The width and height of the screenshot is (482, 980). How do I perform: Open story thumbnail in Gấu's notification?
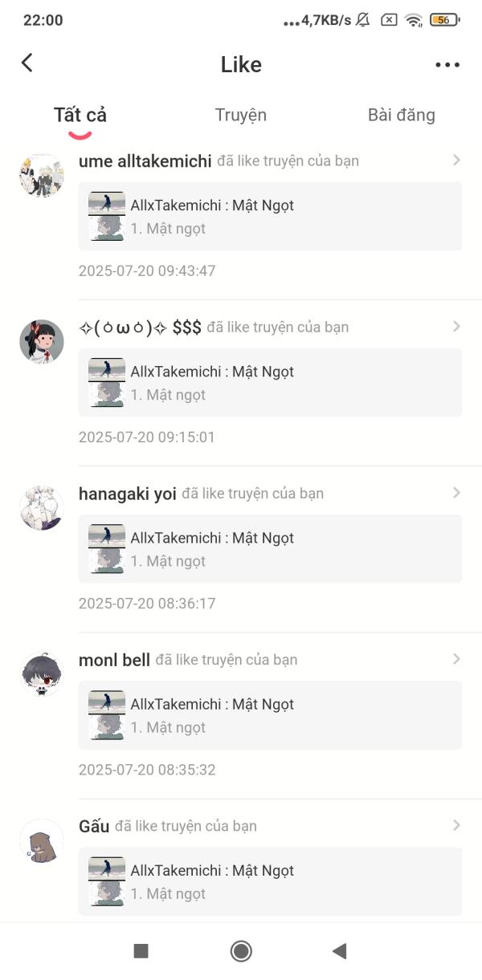coord(107,882)
